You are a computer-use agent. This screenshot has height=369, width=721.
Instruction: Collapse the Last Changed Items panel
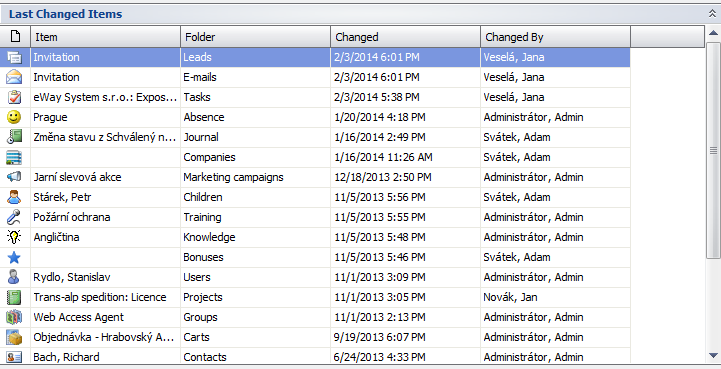coord(712,14)
